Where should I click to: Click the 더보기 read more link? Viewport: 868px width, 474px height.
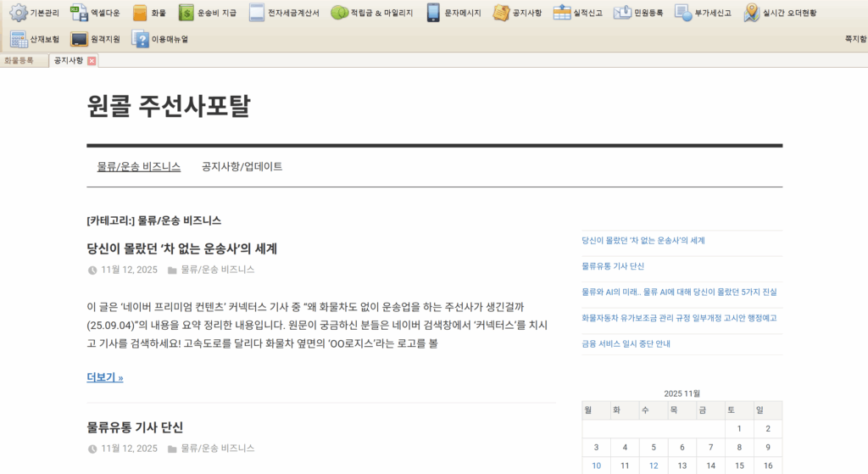104,377
